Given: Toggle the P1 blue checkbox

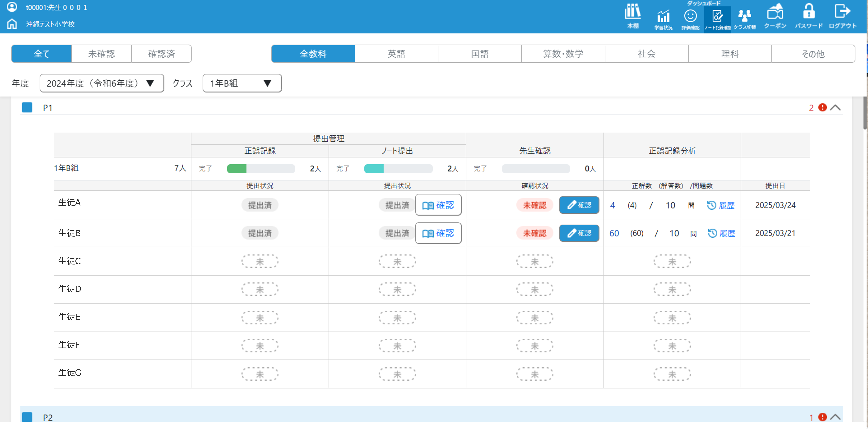Looking at the screenshot, I should click(x=27, y=107).
